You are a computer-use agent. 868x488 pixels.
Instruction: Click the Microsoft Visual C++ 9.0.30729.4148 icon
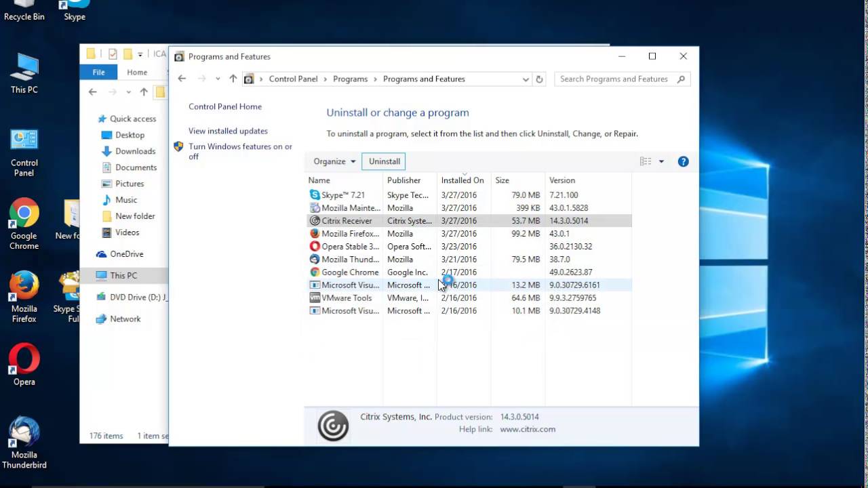click(315, 311)
